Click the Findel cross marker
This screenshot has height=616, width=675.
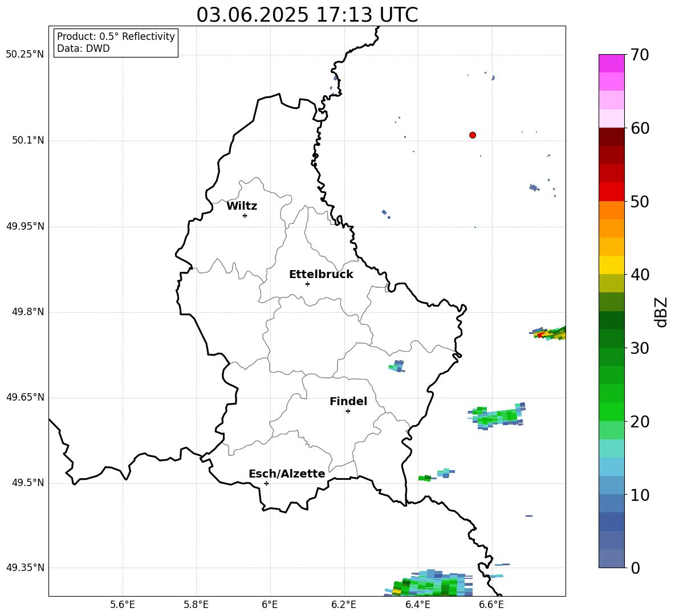pos(348,411)
